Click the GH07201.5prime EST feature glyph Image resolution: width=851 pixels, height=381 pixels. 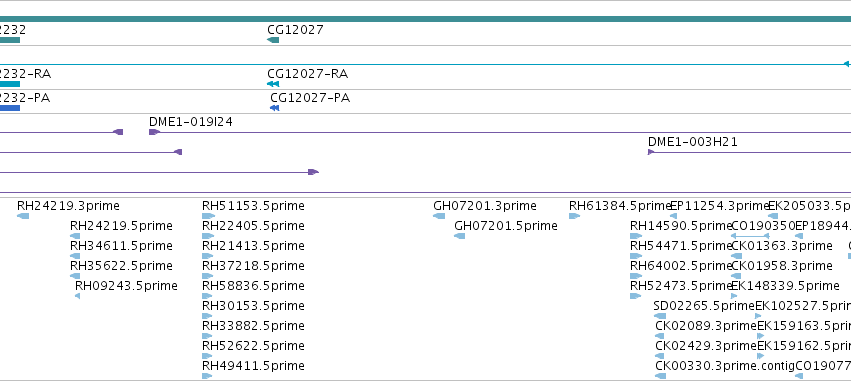pos(460,236)
